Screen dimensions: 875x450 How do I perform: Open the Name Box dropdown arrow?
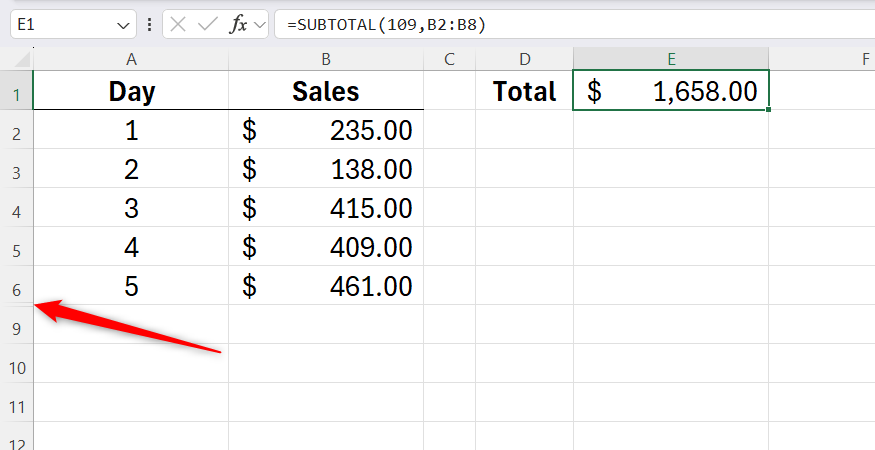point(123,25)
